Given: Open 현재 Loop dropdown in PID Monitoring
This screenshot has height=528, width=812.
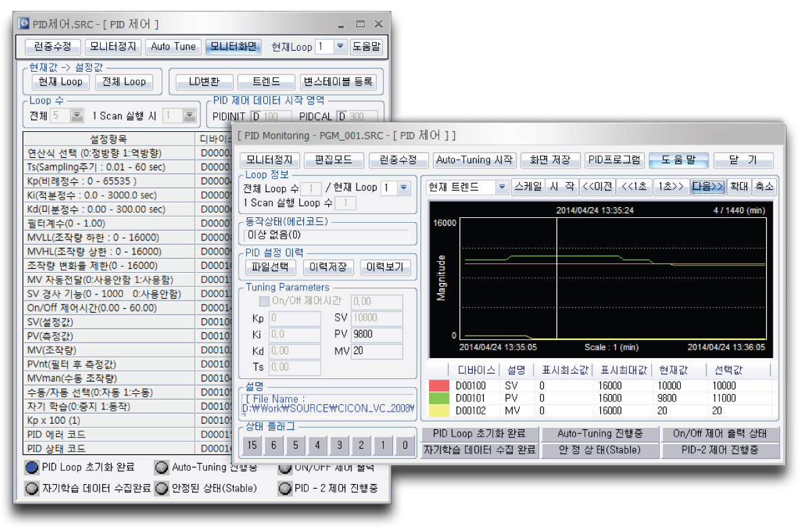Looking at the screenshot, I should point(404,188).
